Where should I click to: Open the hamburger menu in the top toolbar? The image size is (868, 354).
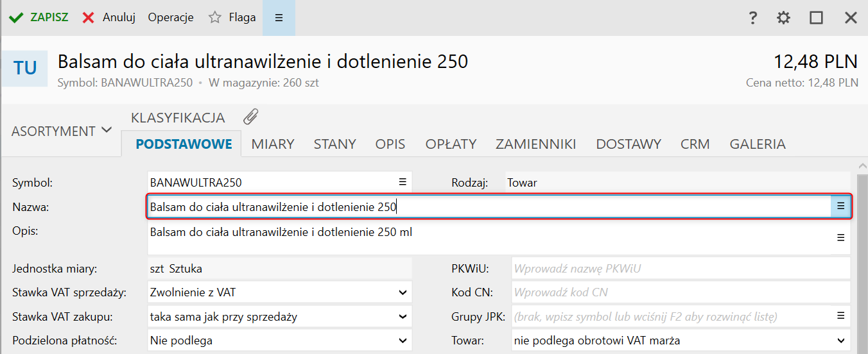tap(279, 17)
